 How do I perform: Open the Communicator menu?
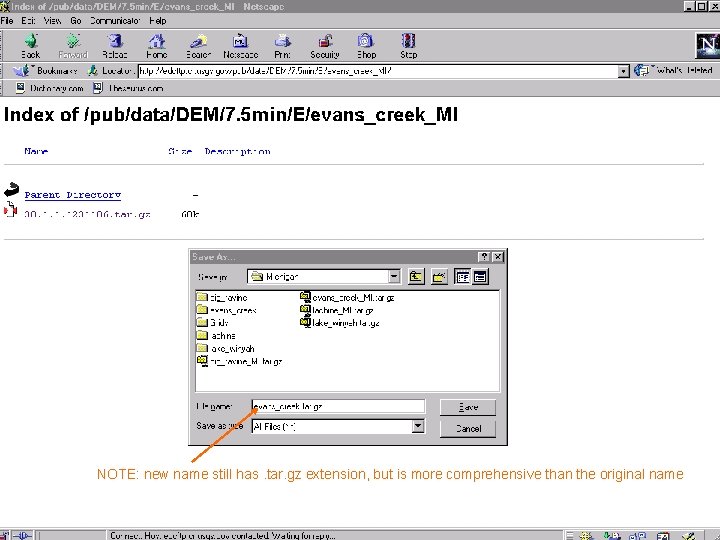click(x=115, y=21)
